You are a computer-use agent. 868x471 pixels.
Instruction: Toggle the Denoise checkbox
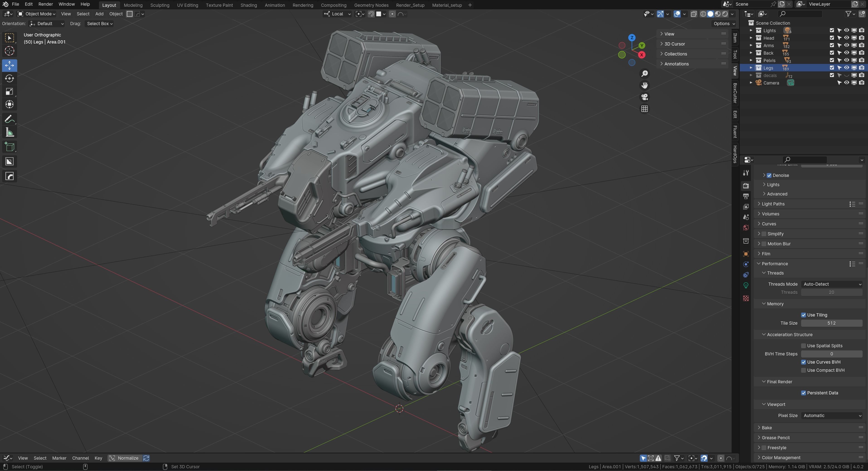(769, 176)
